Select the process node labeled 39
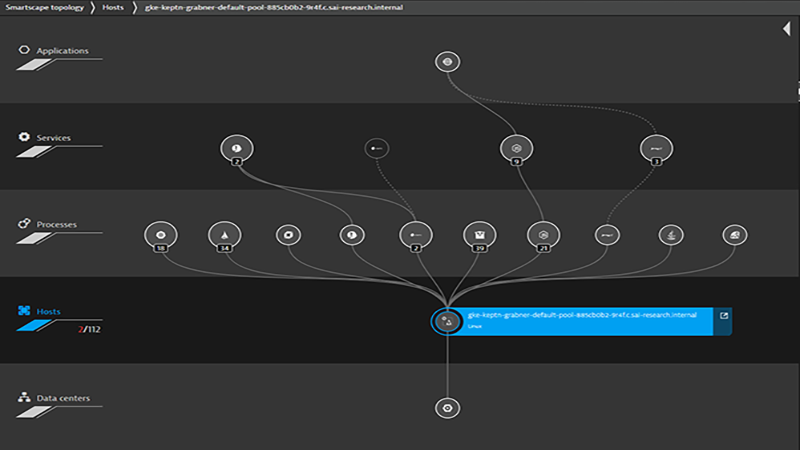 479,235
